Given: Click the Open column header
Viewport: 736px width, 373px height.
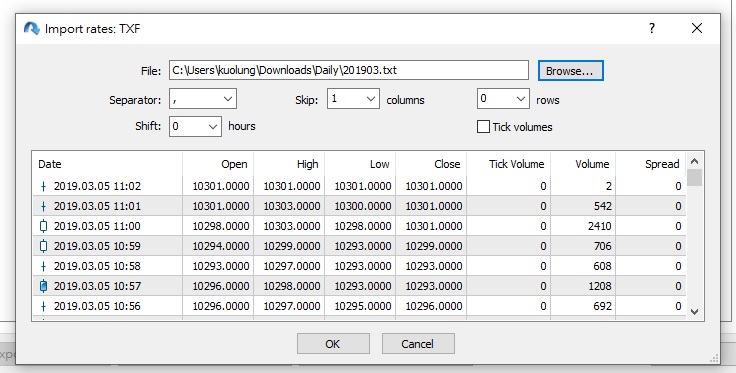Looking at the screenshot, I should click(218, 164).
